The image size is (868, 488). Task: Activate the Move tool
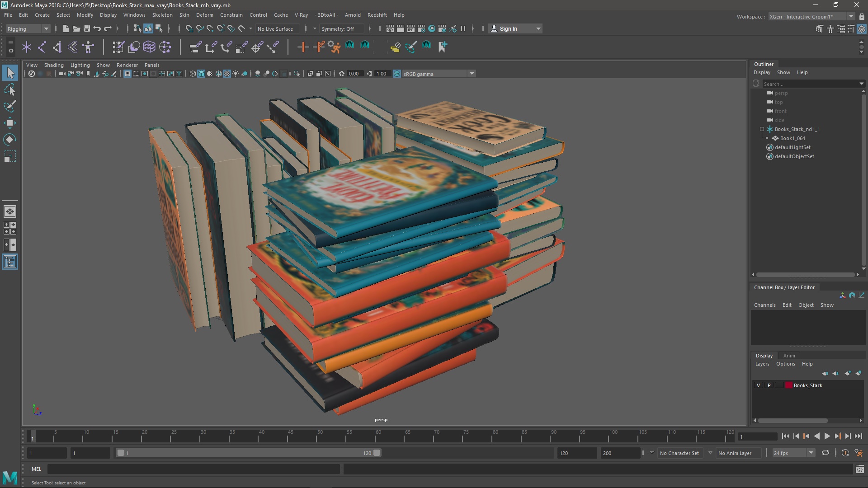coord(10,123)
